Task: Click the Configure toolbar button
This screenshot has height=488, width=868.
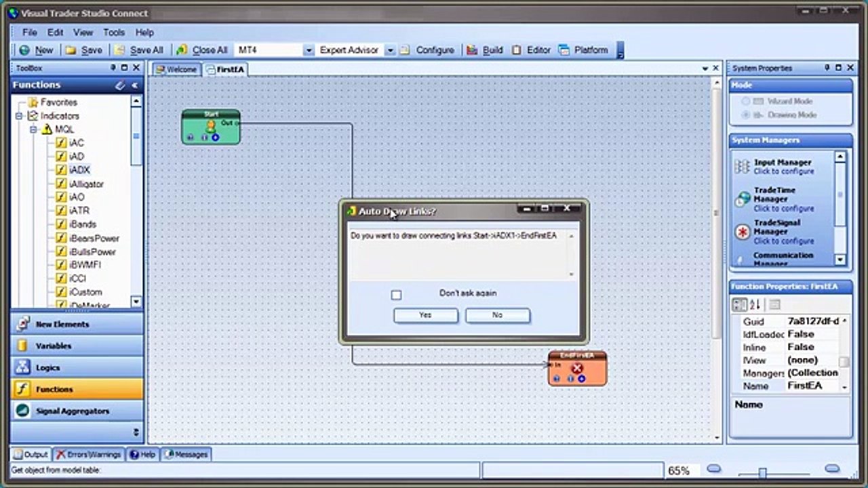Action: [x=427, y=50]
